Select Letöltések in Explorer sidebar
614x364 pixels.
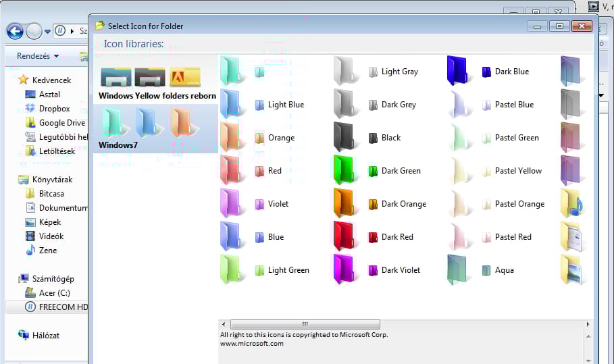pyautogui.click(x=50, y=151)
